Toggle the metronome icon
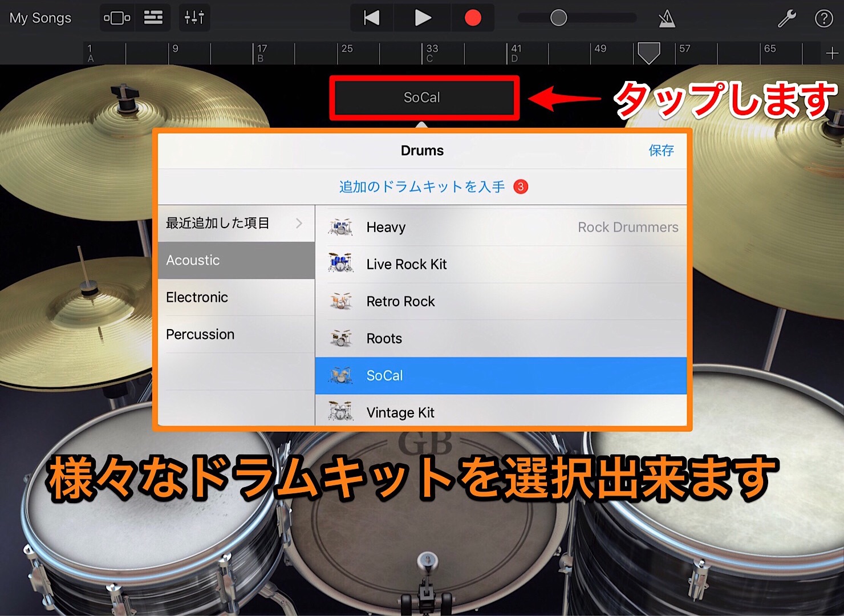 [667, 18]
